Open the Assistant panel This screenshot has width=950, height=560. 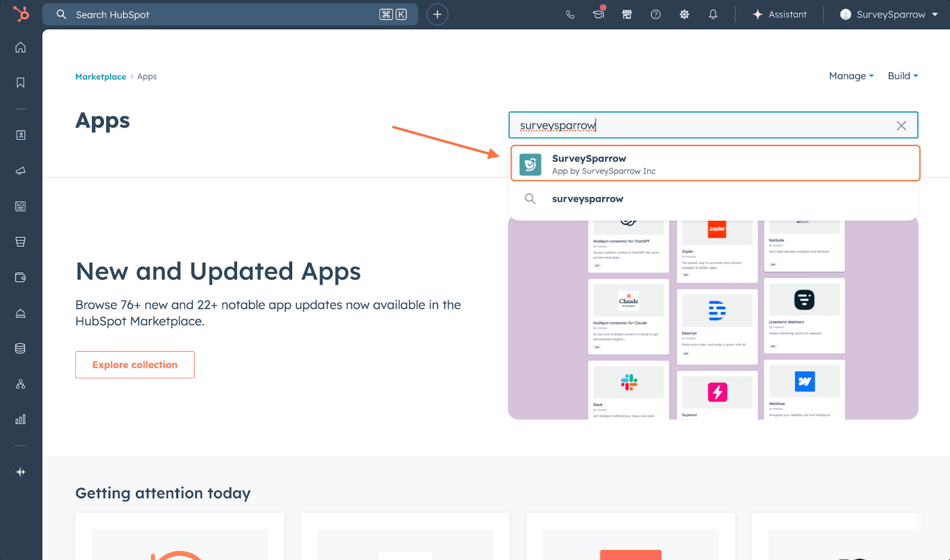pyautogui.click(x=779, y=15)
